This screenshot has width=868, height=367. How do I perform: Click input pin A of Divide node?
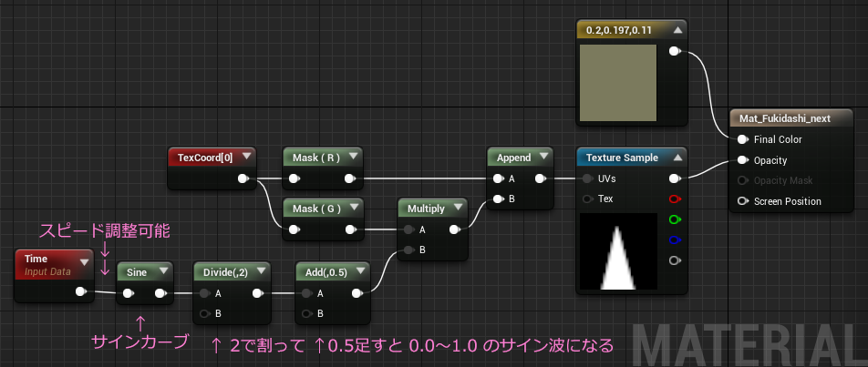point(205,293)
